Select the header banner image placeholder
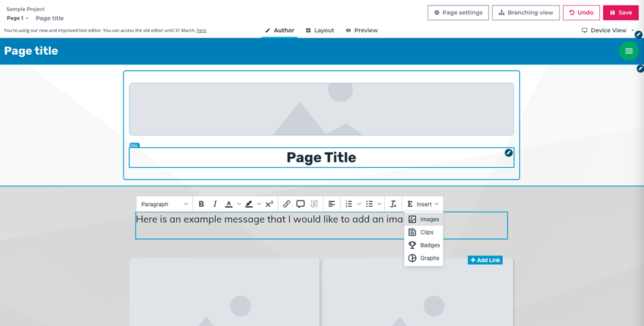The height and width of the screenshot is (326, 644). click(321, 109)
